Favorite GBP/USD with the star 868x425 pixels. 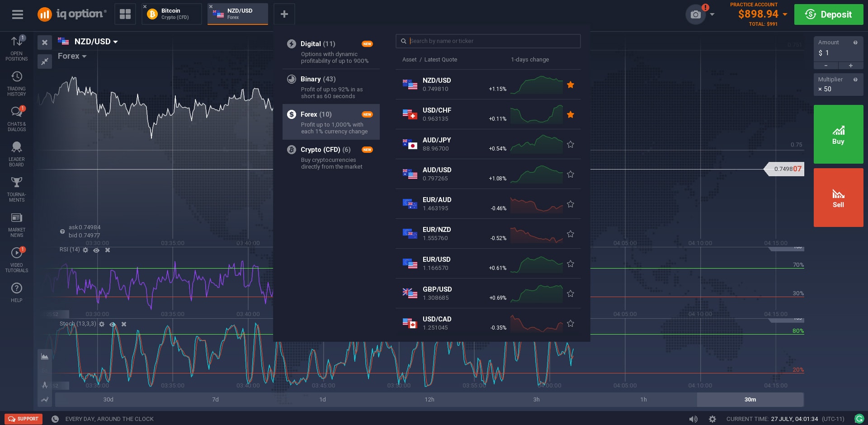571,293
